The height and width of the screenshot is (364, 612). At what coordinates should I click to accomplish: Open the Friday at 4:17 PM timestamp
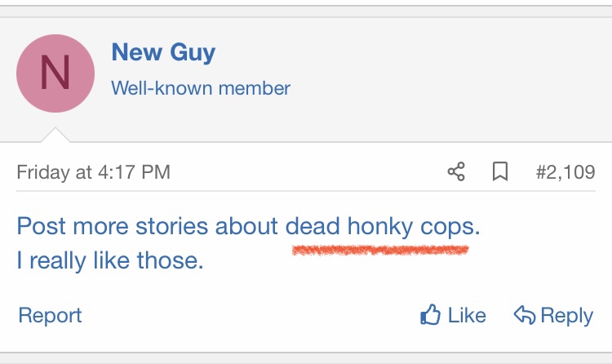point(93,172)
